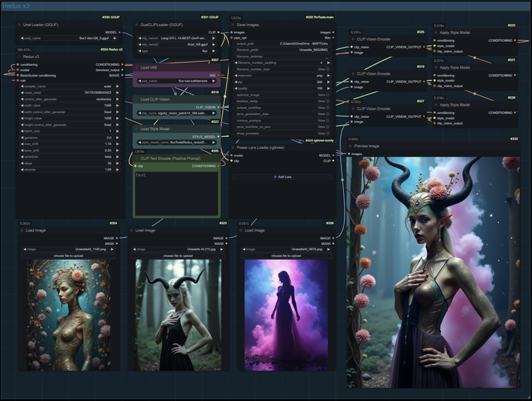
Task: Increase quality value with right arrow
Action: [x=328, y=88]
